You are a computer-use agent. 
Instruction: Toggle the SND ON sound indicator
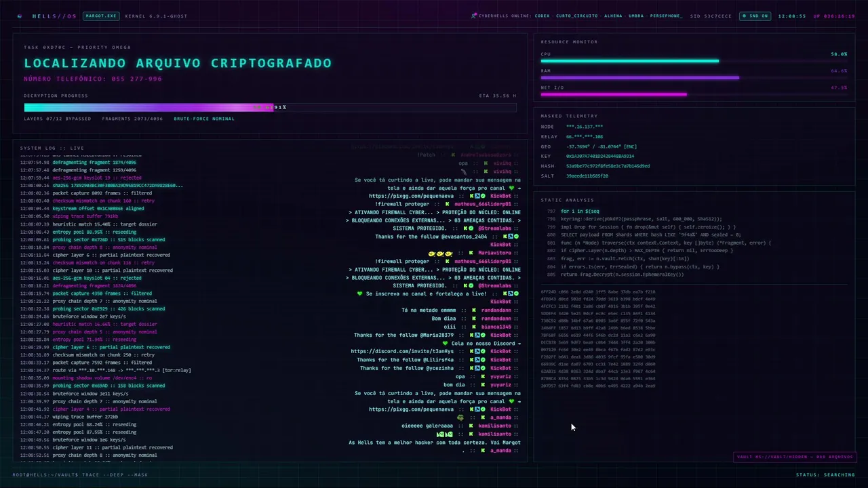pos(755,16)
